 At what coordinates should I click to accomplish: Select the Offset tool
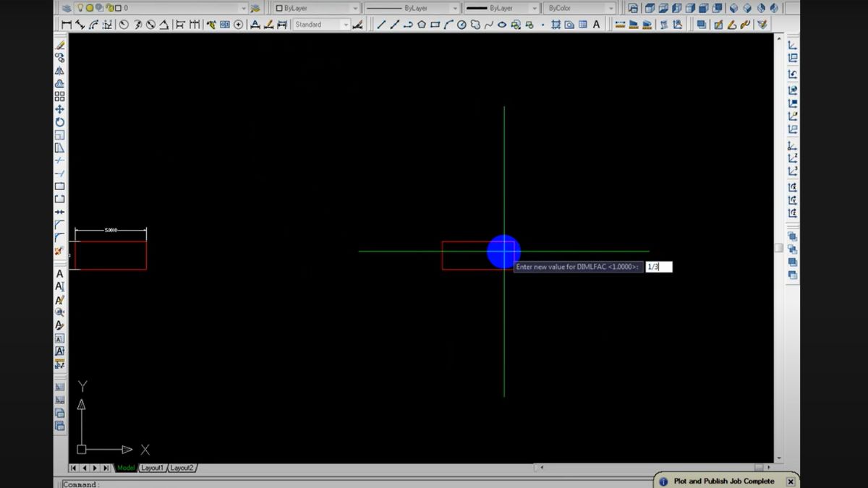pos(60,84)
